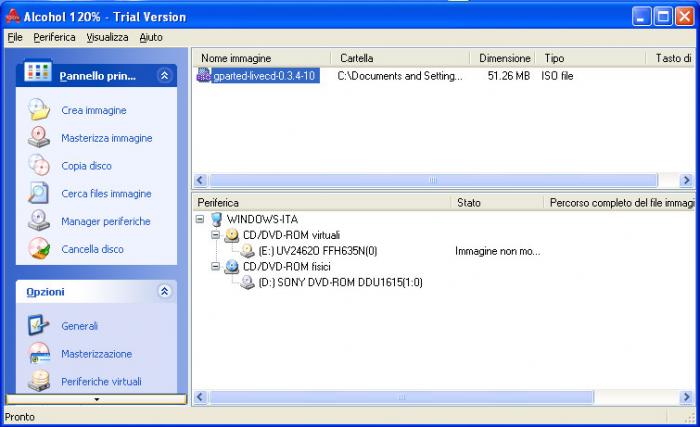Screen dimensions: 700x427
Task: Click the Copia disco icon
Action: (39, 165)
